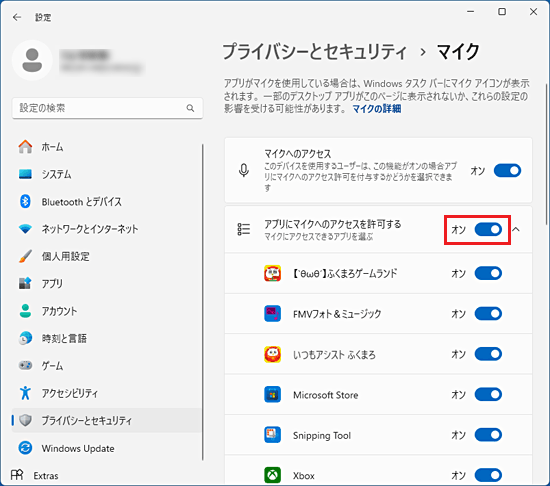
Task: Click the アプリ sidebar icon
Action: (25, 283)
